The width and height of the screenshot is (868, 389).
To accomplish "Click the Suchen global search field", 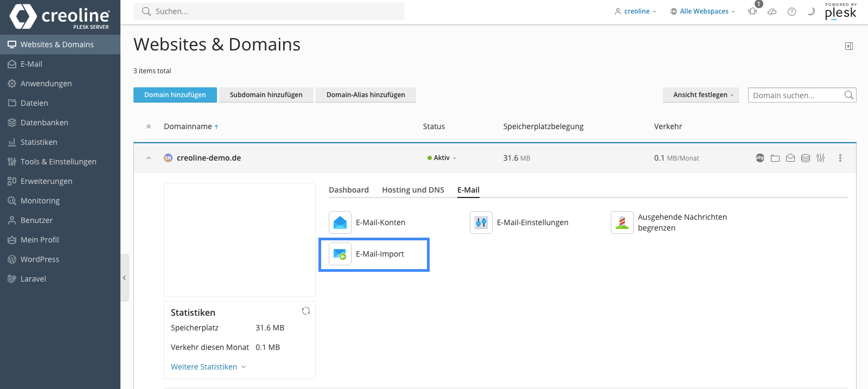I will pos(269,11).
